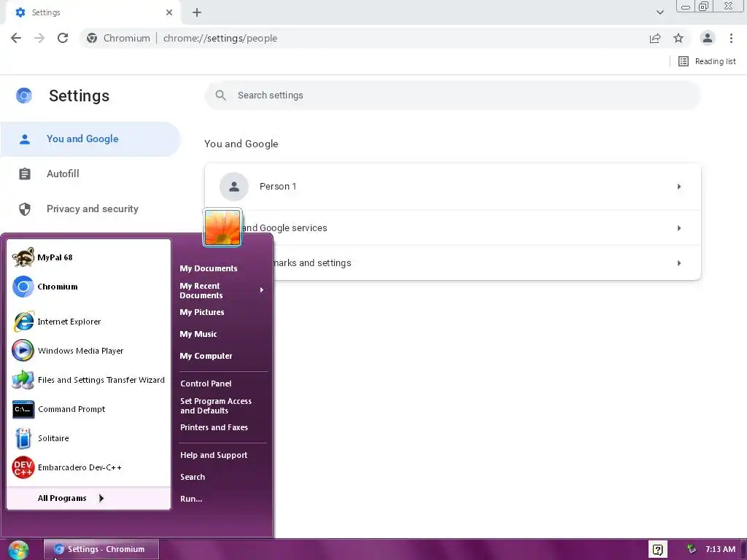Viewport: 747px width, 560px height.
Task: Bookmark this tab with star icon
Action: (x=678, y=38)
